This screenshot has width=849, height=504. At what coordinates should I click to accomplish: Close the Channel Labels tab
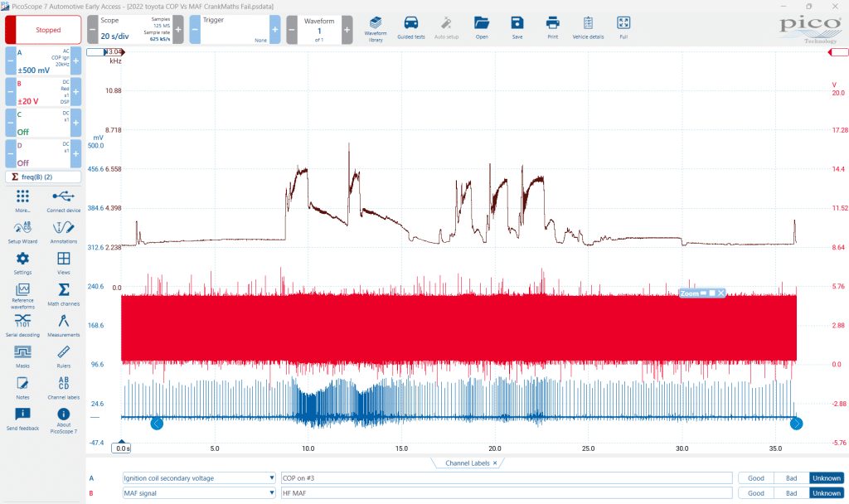click(495, 463)
